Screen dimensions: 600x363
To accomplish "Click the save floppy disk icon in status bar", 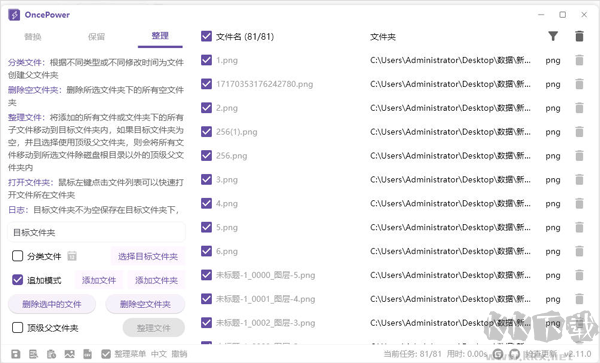I will [16, 354].
